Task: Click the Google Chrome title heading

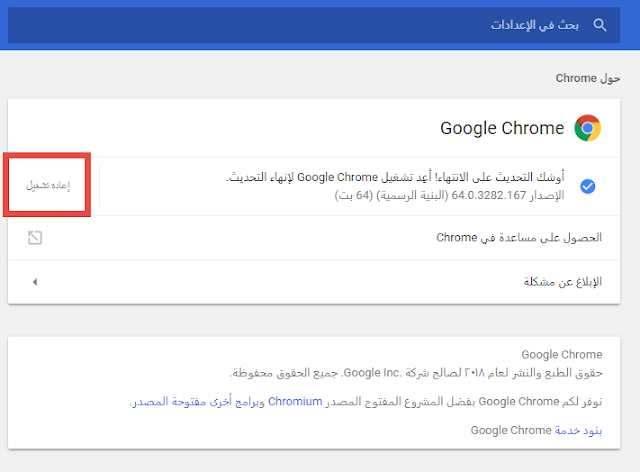Action: click(502, 128)
